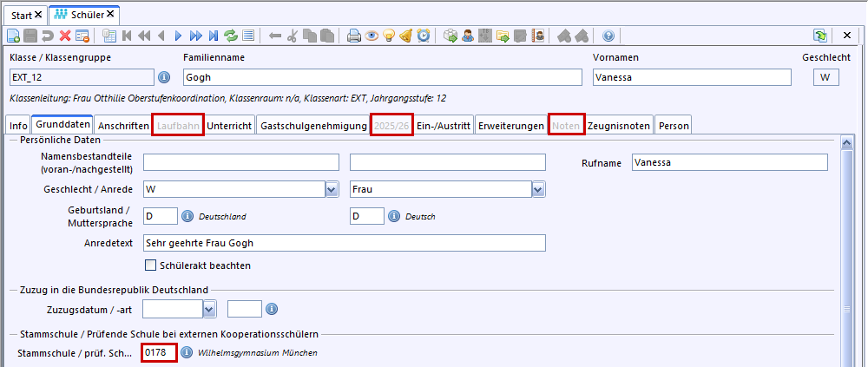Click the red X delete icon
The image size is (868, 367).
pyautogui.click(x=65, y=36)
